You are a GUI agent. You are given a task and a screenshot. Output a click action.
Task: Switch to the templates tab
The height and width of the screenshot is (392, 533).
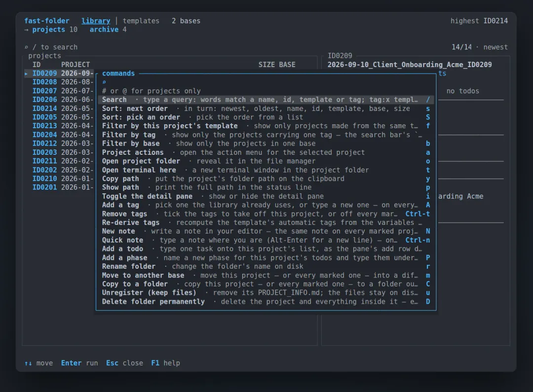(x=141, y=21)
